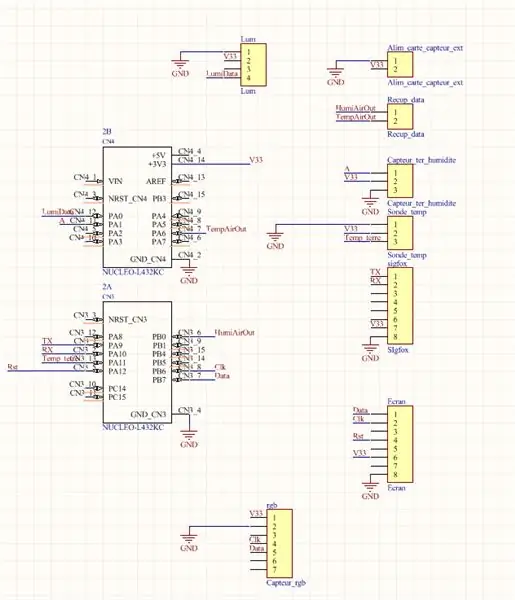Viewport: 515px width, 600px height.
Task: Select the rgb 7-pin connector body
Action: [x=279, y=543]
